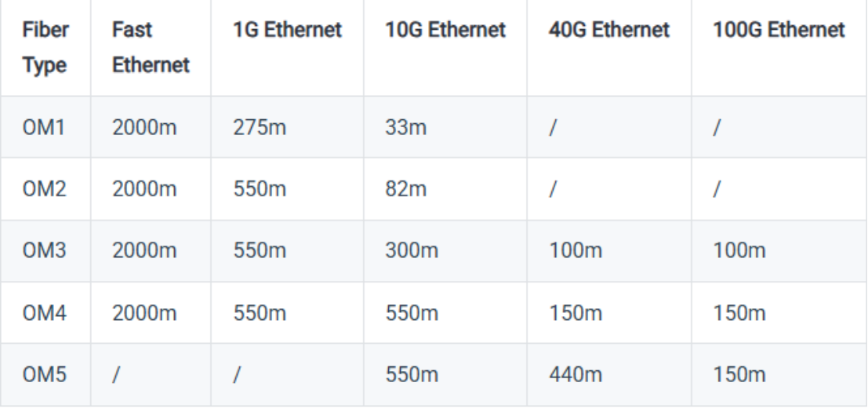Image resolution: width=868 pixels, height=408 pixels.
Task: Click the OM3 fiber type cell
Action: [44, 251]
